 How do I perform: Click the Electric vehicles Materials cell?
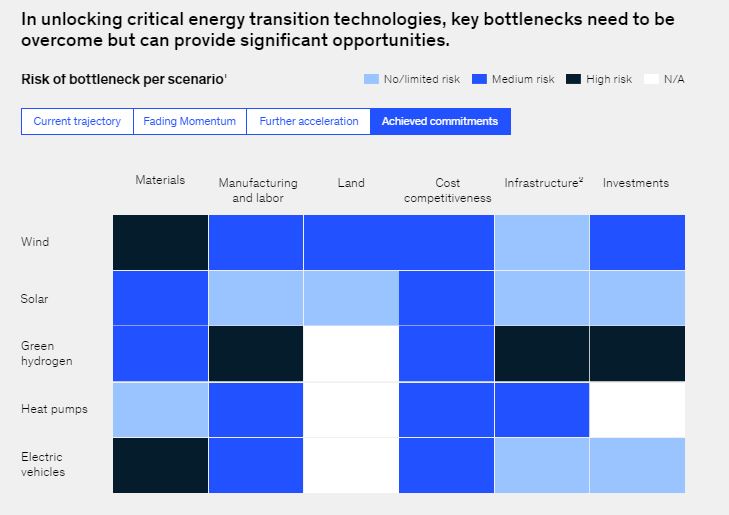point(160,465)
